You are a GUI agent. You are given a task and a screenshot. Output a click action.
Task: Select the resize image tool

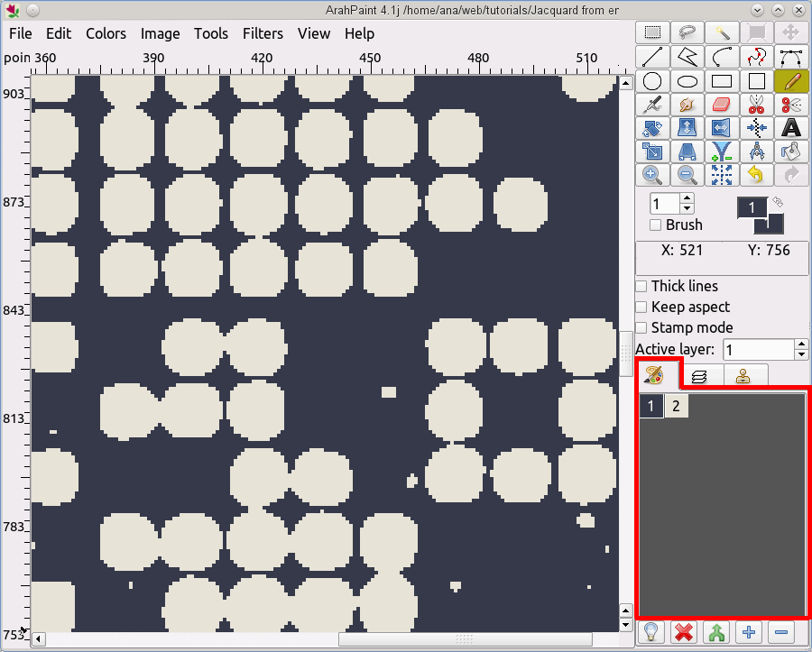(652, 152)
